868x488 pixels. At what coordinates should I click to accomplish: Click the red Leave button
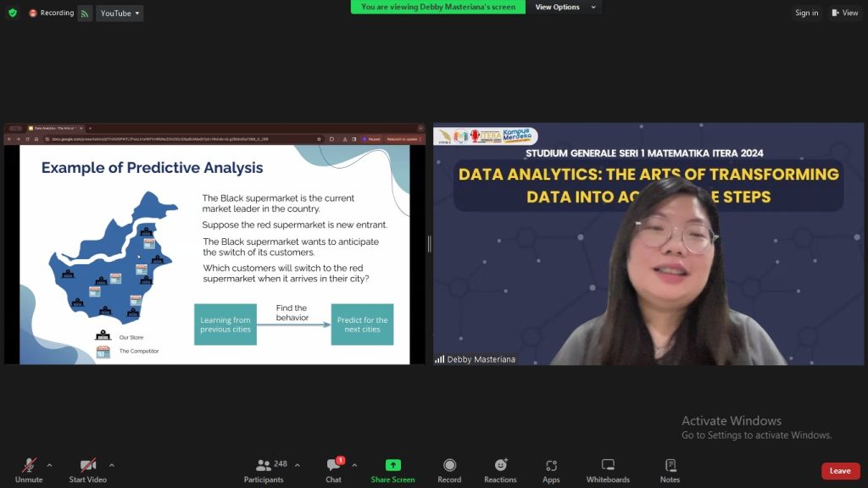tap(840, 471)
